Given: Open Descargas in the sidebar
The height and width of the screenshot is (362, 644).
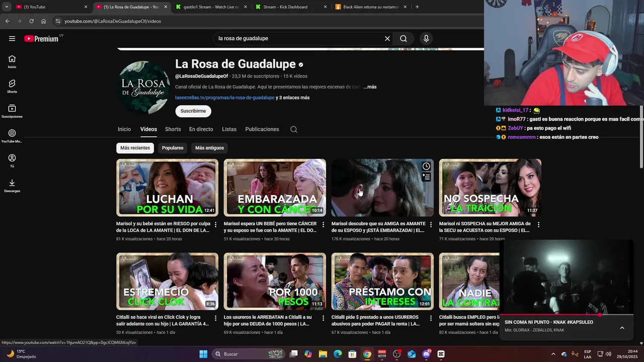Looking at the screenshot, I should click(12, 186).
